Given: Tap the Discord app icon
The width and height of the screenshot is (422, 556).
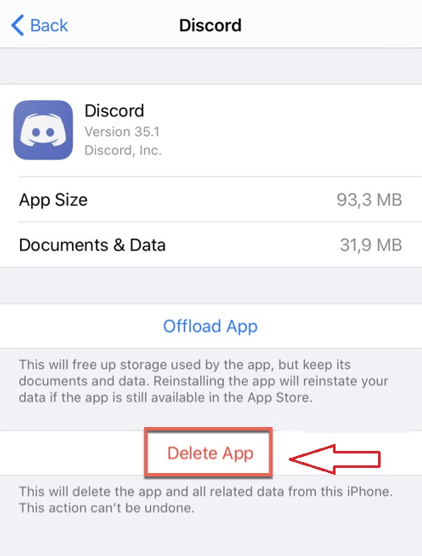Looking at the screenshot, I should [x=43, y=130].
